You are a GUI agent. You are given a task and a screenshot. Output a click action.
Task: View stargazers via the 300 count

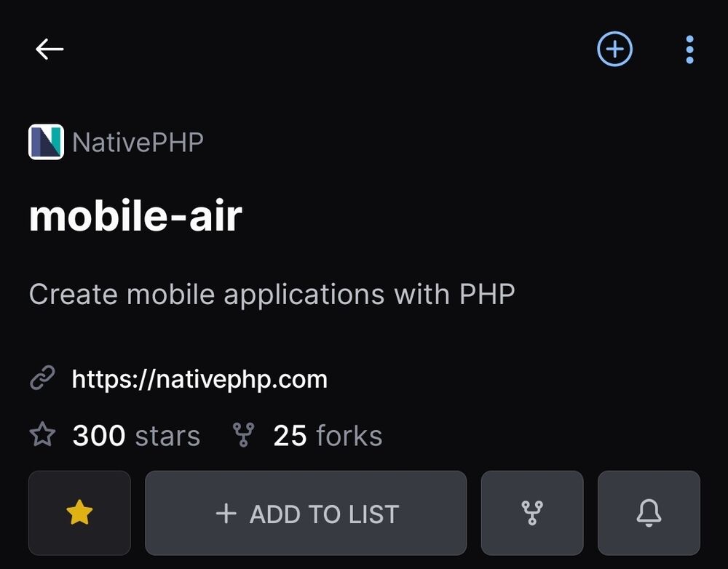(99, 436)
